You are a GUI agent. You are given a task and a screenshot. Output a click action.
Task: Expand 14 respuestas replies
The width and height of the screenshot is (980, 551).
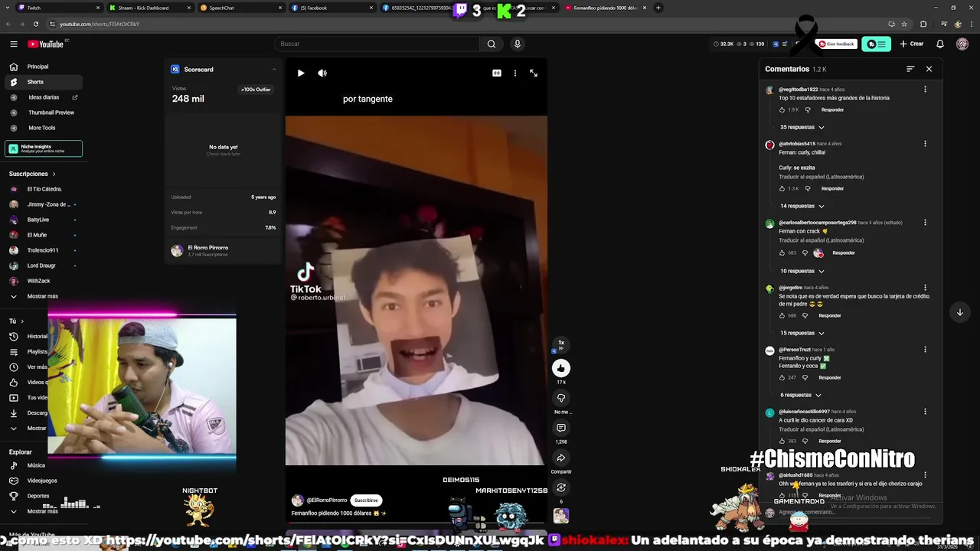[802, 206]
